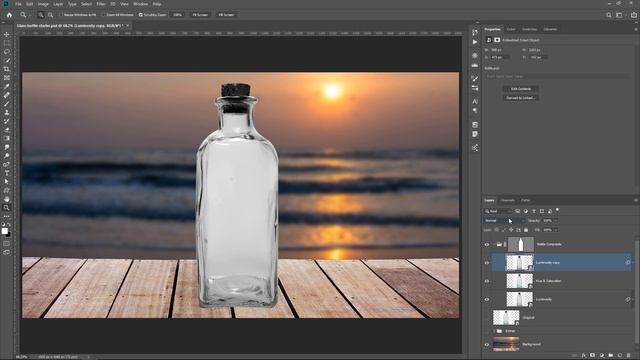Image resolution: width=640 pixels, height=360 pixels.
Task: Click the Fit Screen button
Action: tap(200, 15)
